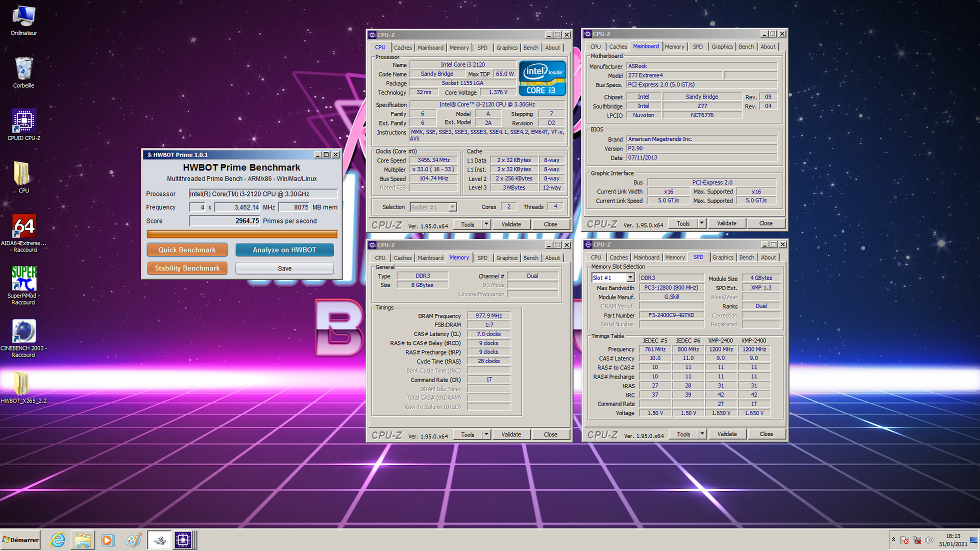Open Tools dropdown arrow in CPU tab window
The width and height of the screenshot is (980, 551).
coord(486,224)
